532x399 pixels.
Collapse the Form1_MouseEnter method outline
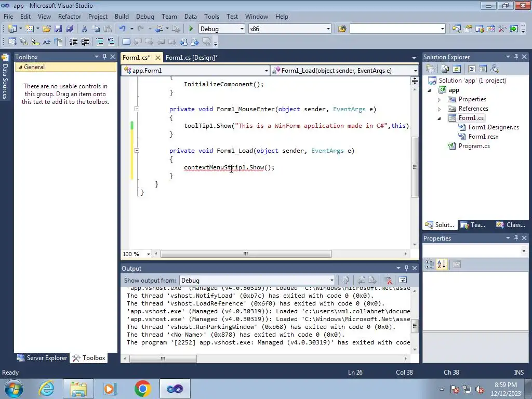[x=137, y=109]
